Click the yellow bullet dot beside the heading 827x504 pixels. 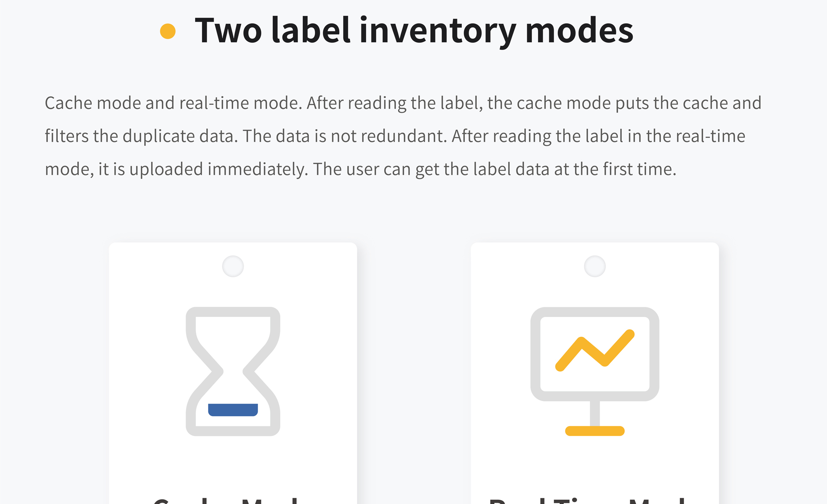pos(168,31)
